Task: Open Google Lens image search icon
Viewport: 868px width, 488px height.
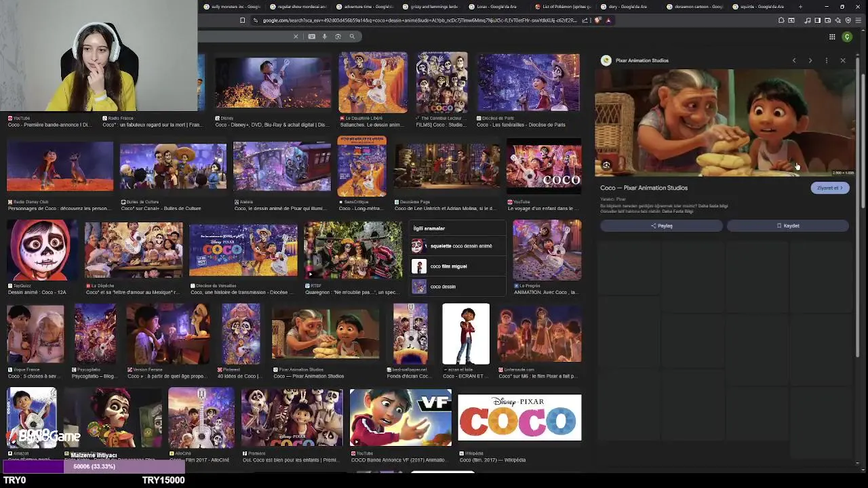Action: coord(338,37)
